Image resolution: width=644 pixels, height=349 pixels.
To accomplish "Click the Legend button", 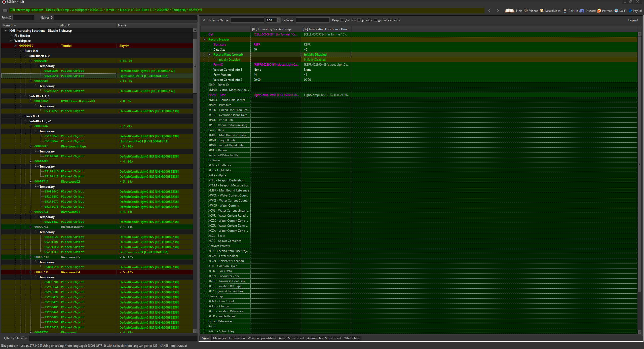I will (632, 20).
